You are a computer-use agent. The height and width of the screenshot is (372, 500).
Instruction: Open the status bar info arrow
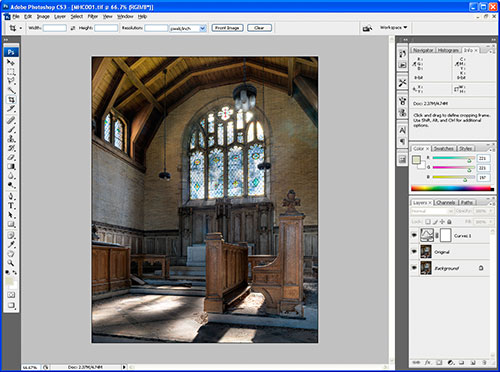pyautogui.click(x=124, y=367)
